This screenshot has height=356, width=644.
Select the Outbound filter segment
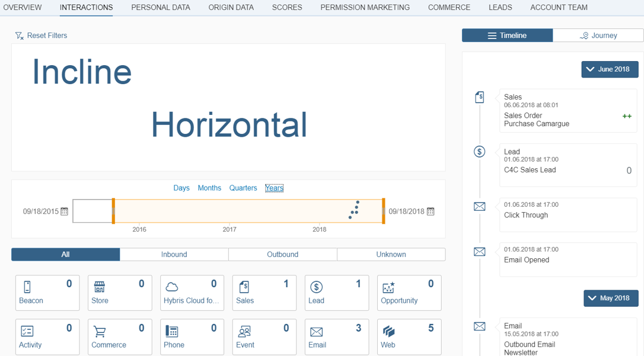pyautogui.click(x=282, y=255)
